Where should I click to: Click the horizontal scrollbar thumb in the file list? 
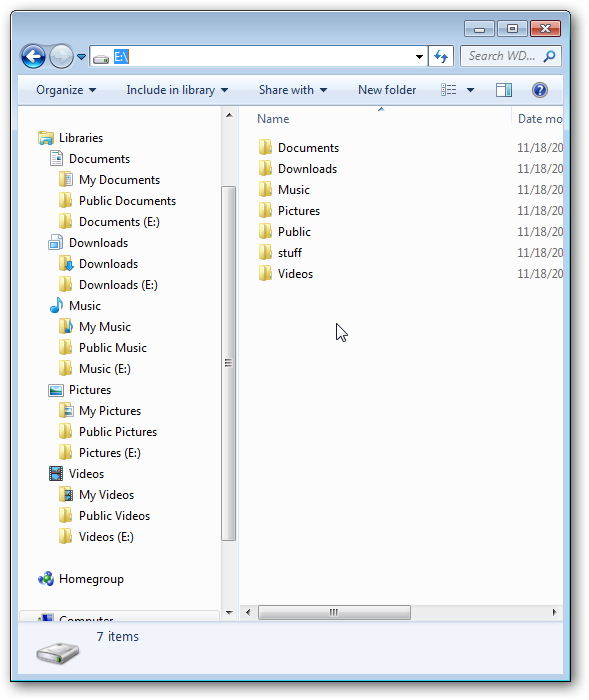click(334, 612)
